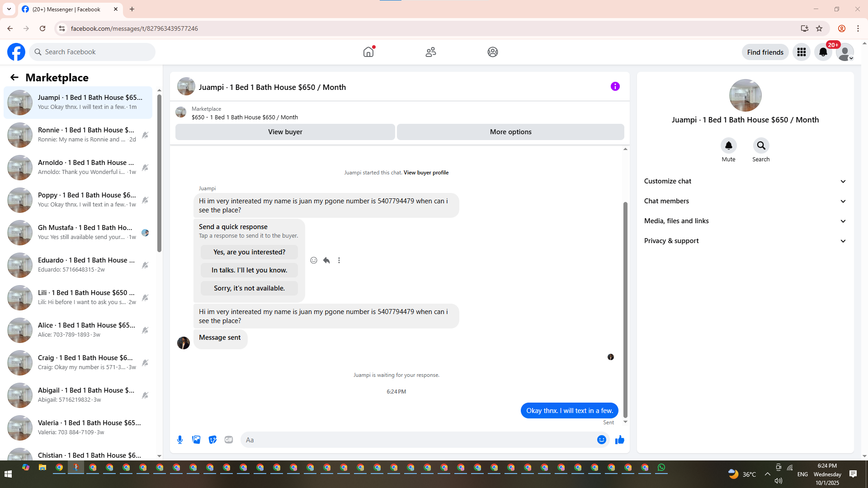Click the Find friends button
This screenshot has height=488, width=868.
pos(765,52)
